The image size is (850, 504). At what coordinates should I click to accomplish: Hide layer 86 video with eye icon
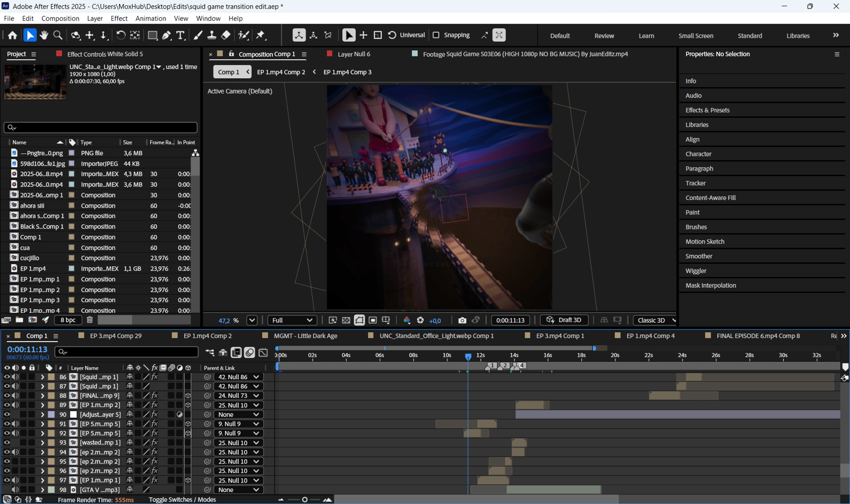[x=7, y=377]
